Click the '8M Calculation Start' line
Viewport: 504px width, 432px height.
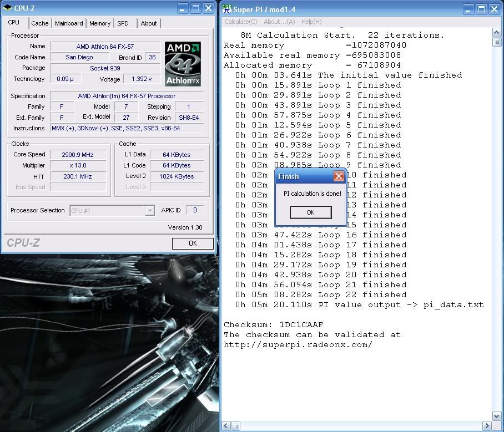pyautogui.click(x=342, y=35)
